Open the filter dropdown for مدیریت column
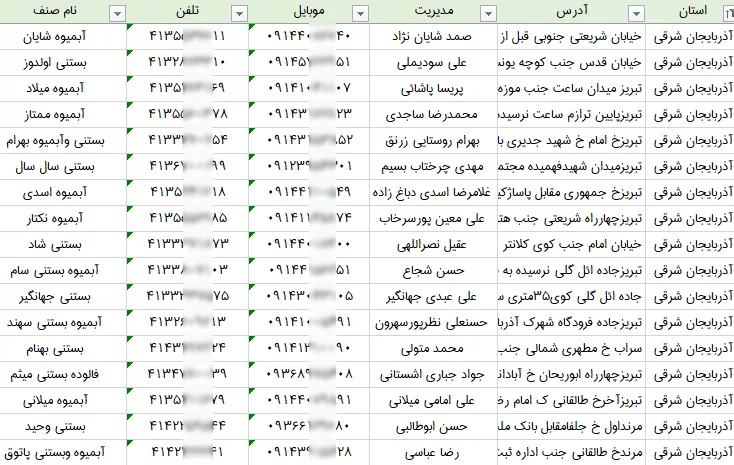 tap(488, 14)
